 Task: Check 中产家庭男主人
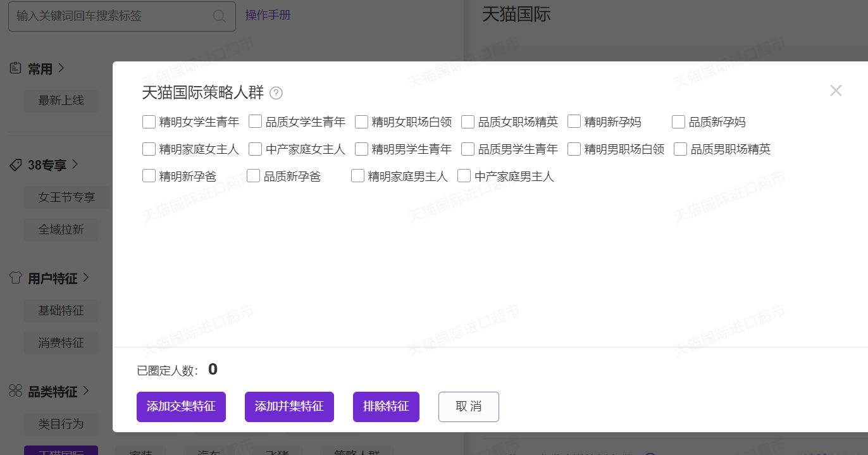click(x=464, y=176)
